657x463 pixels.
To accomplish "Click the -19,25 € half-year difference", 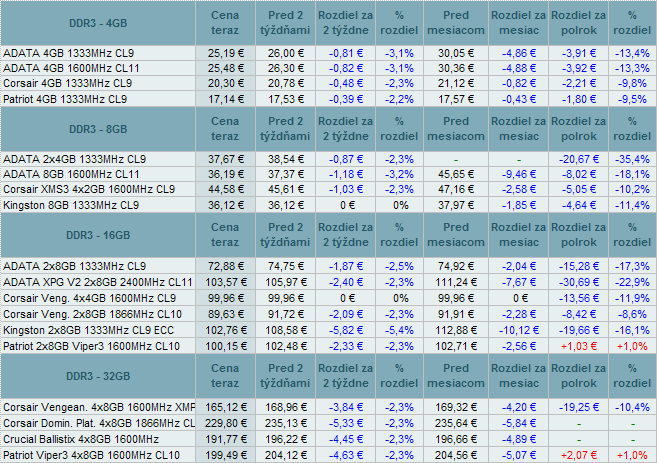I will [x=579, y=407].
